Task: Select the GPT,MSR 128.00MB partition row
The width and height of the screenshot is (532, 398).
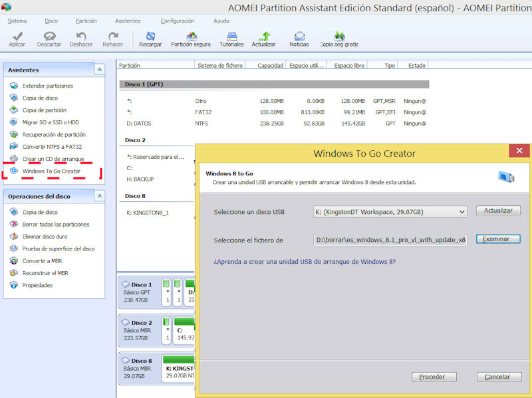Action: click(275, 101)
